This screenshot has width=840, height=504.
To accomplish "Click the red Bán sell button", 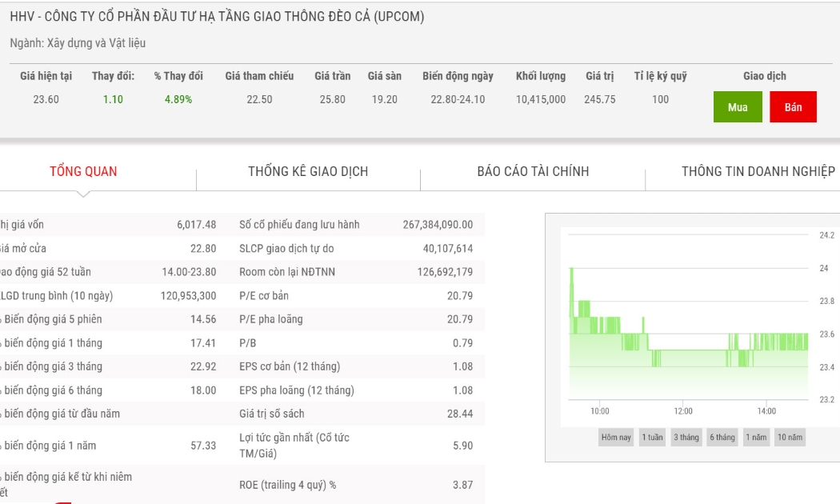I will click(793, 106).
